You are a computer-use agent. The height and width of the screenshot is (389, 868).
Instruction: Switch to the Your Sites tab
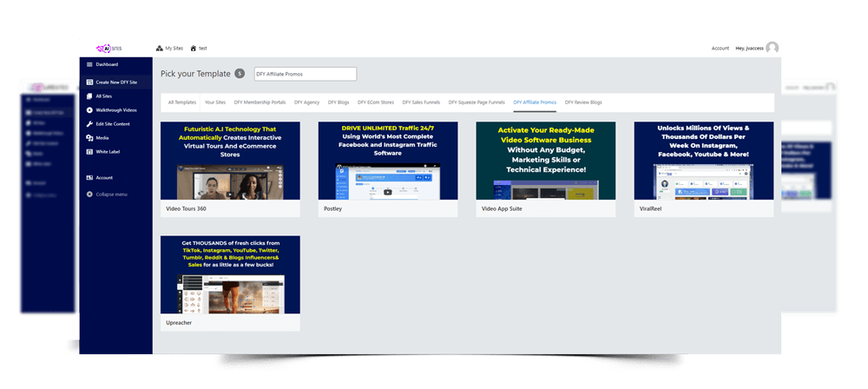pyautogui.click(x=215, y=102)
